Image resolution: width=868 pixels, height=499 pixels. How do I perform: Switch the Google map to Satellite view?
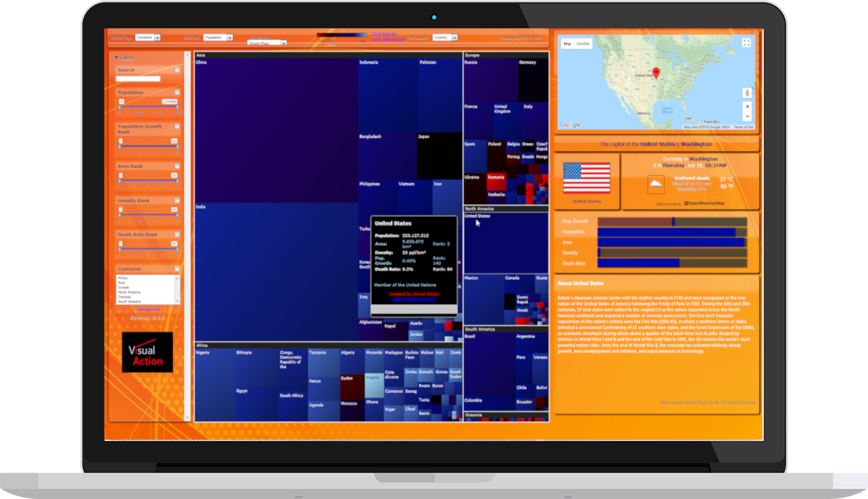tap(583, 44)
